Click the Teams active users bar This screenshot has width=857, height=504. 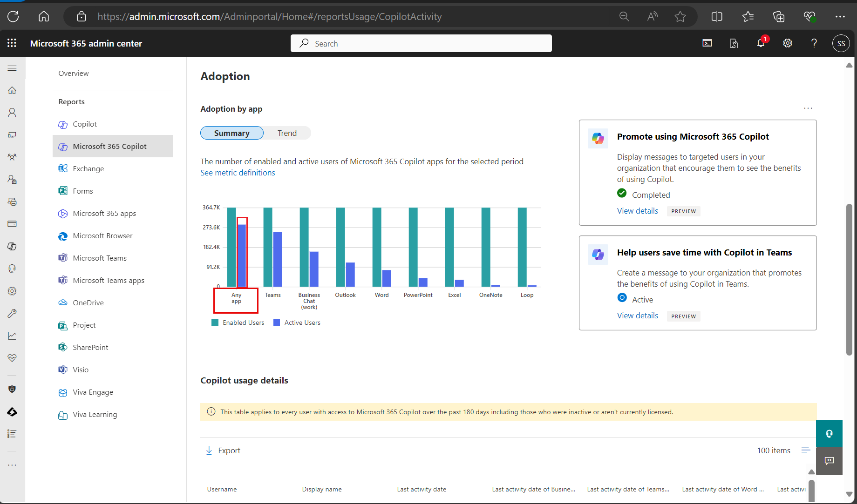click(x=278, y=259)
